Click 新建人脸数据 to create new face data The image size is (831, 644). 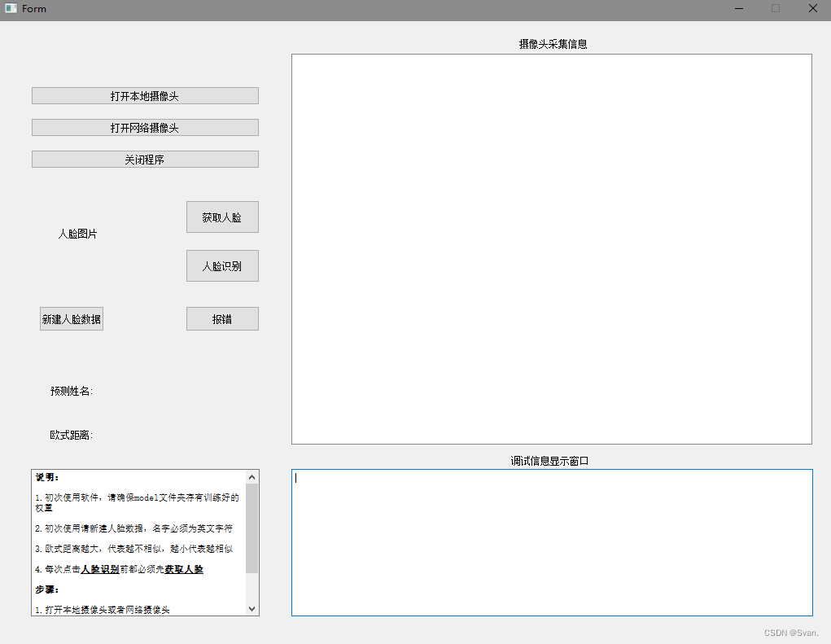pyautogui.click(x=71, y=318)
